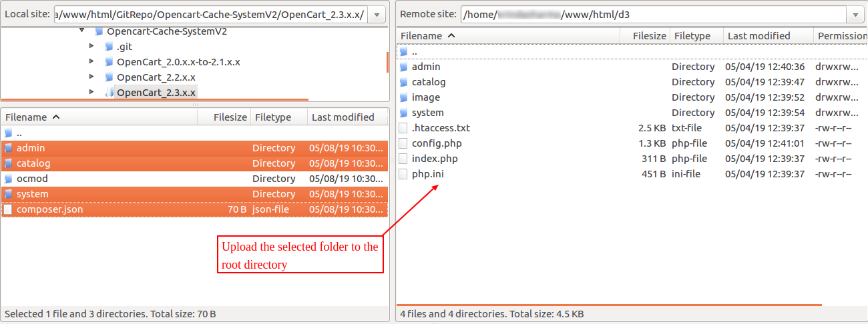Screen dimensions: 868x324
Task: Collapse the Opencart-Cache-SystemV2 tree node
Action: pyautogui.click(x=81, y=31)
